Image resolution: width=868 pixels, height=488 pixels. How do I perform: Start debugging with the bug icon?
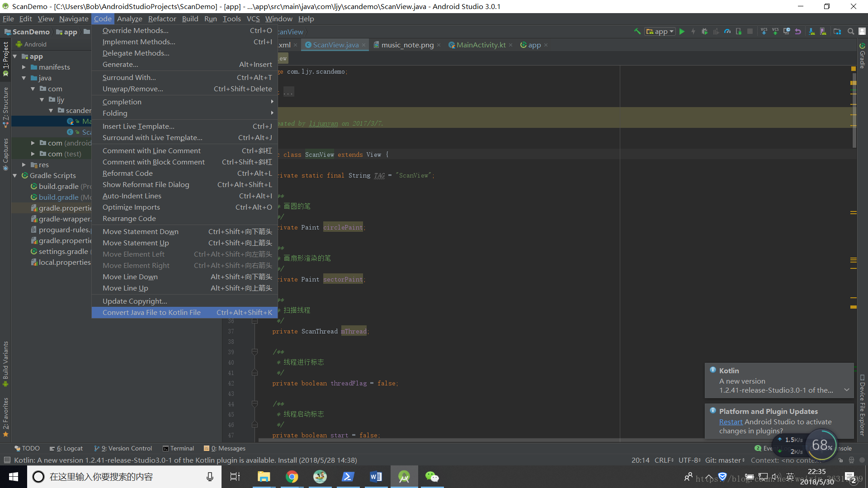tap(705, 32)
